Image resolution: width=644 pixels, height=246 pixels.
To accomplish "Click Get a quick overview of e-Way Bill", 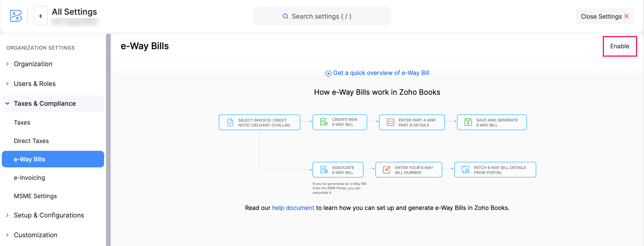I will pyautogui.click(x=381, y=73).
